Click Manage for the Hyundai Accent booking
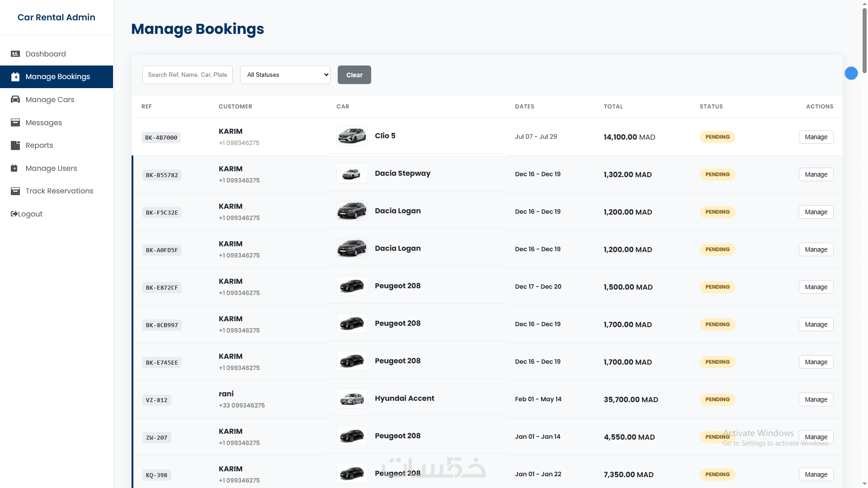868x488 pixels. coord(816,399)
